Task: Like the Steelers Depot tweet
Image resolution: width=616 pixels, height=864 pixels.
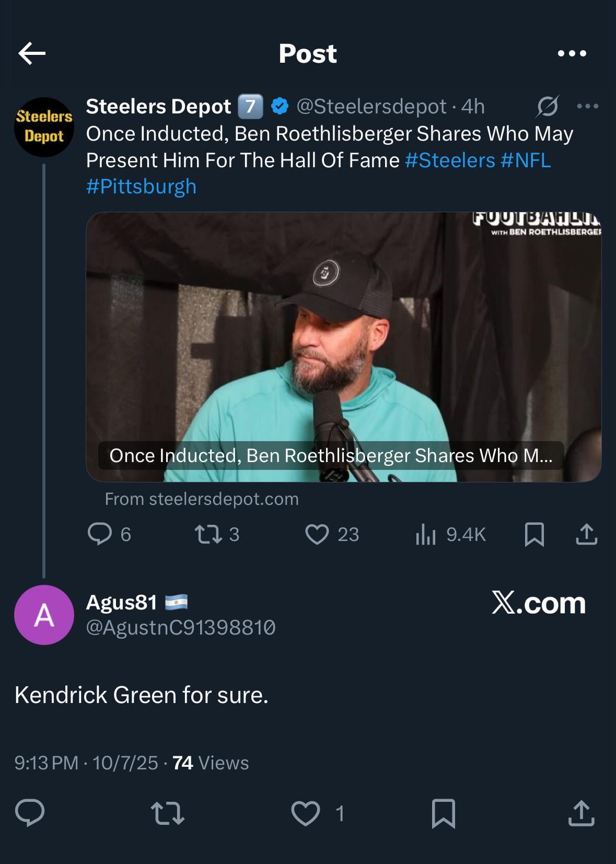Action: tap(317, 534)
